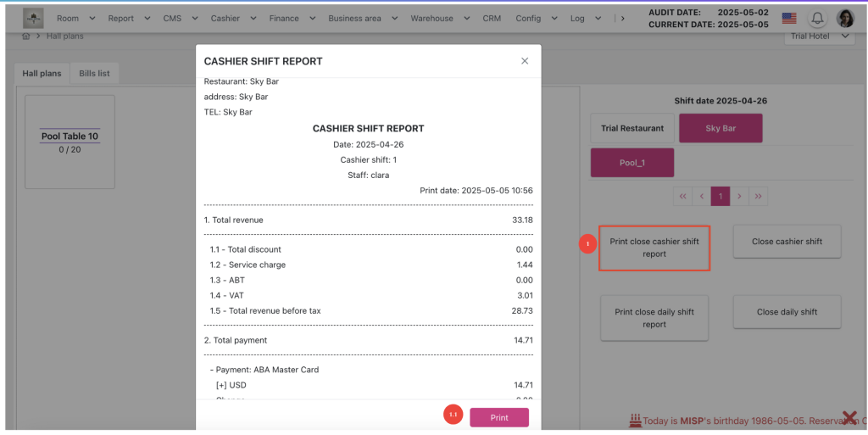The height and width of the screenshot is (435, 868).
Task: Click the user profile avatar
Action: (845, 18)
